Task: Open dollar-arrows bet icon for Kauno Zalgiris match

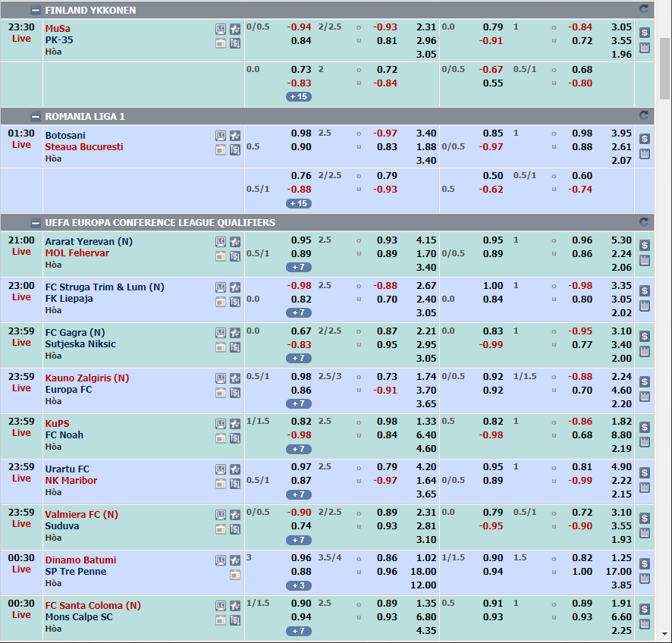Action: tap(235, 393)
